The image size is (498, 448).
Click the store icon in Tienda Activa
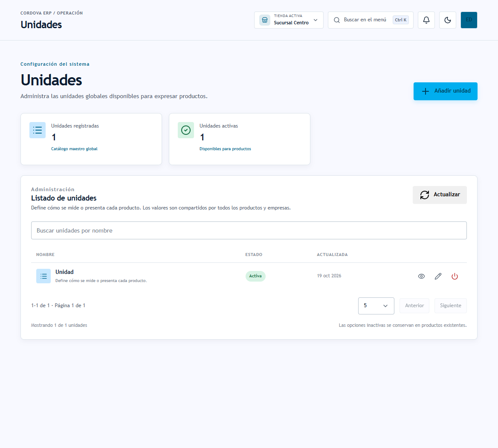pyautogui.click(x=264, y=20)
